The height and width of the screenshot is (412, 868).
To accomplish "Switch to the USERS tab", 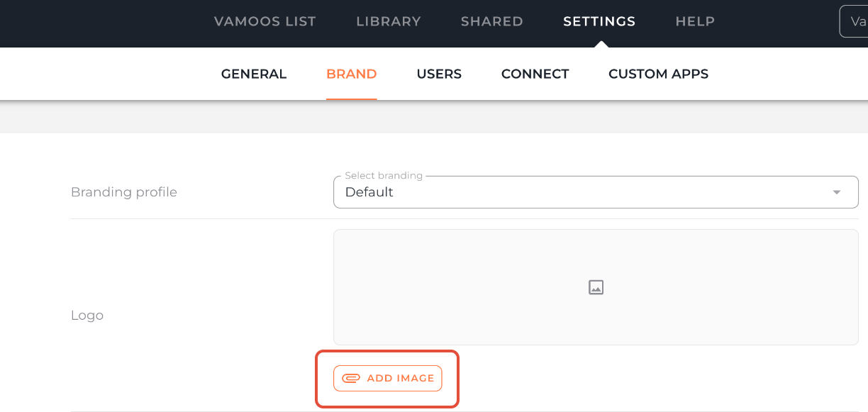I will tap(439, 74).
